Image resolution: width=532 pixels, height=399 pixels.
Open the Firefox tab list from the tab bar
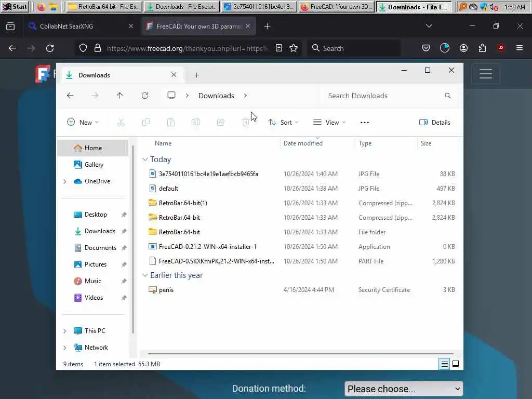[x=429, y=26]
